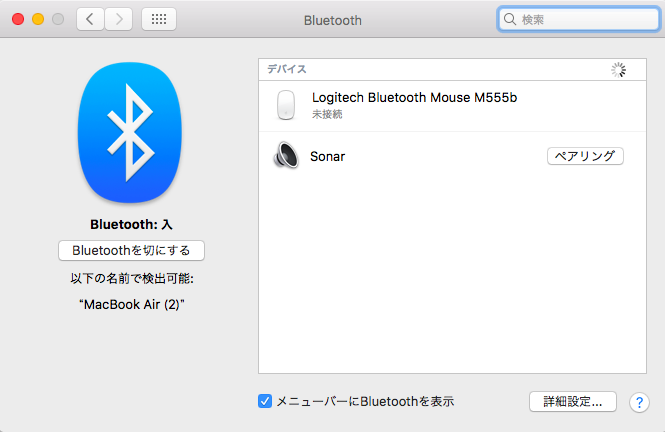Viewport: 665px width, 432px height.
Task: Select Logitech Bluetooth Mouse M555b row
Action: (x=452, y=106)
